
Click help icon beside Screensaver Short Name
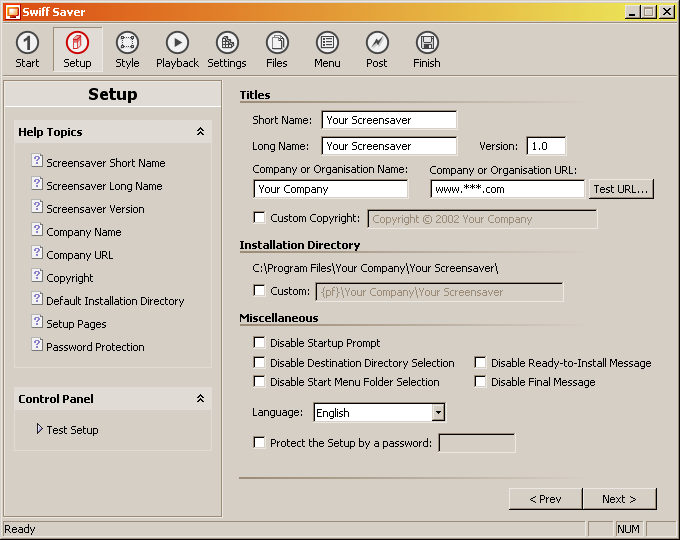pos(37,161)
